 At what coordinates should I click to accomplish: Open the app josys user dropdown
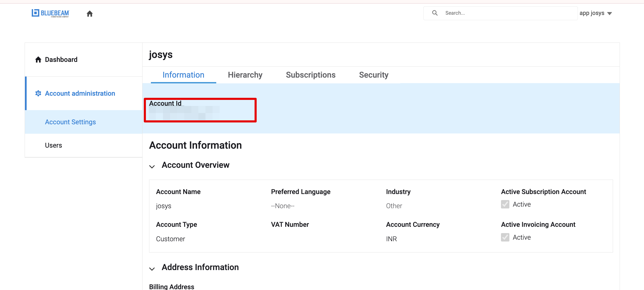[x=595, y=13]
